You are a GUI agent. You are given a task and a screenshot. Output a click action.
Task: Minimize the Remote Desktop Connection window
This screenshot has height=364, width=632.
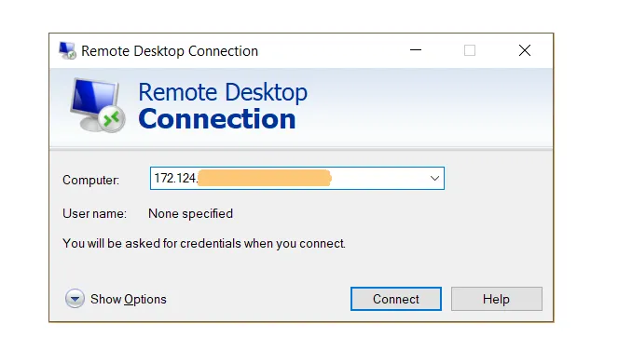pos(416,50)
